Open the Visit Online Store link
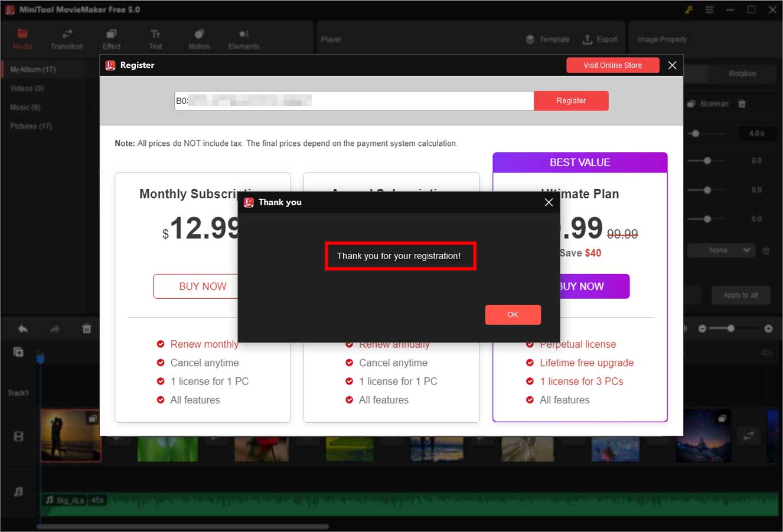 [x=612, y=65]
